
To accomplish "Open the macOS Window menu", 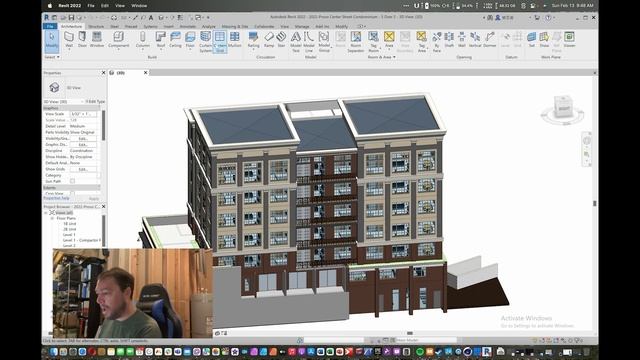I will tap(139, 6).
